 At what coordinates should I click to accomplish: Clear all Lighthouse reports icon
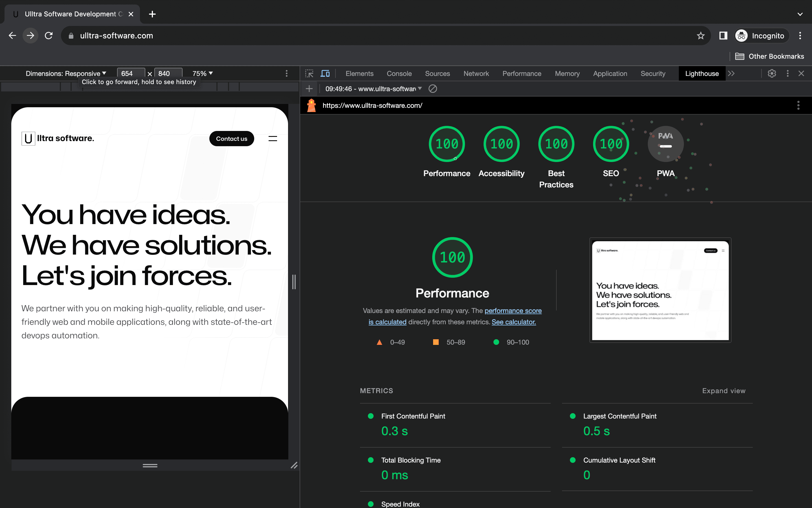click(x=433, y=89)
